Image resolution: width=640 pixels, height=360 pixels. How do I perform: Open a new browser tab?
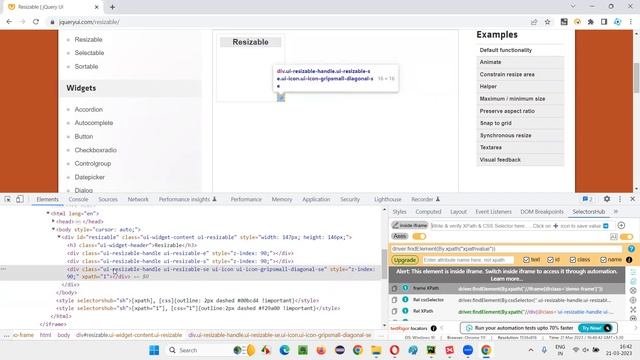tap(112, 7)
